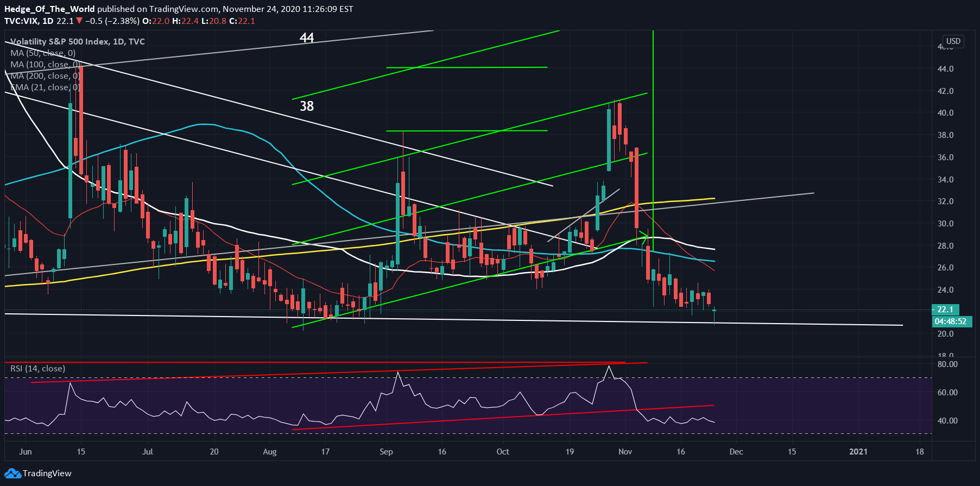
Task: Click the 32.0 price scale label
Action: [x=945, y=201]
